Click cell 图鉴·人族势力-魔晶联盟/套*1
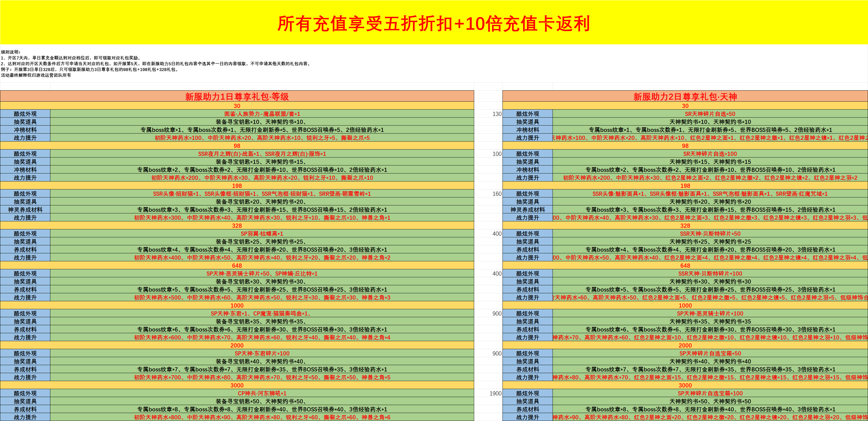The height and width of the screenshot is (421, 868). [262, 114]
